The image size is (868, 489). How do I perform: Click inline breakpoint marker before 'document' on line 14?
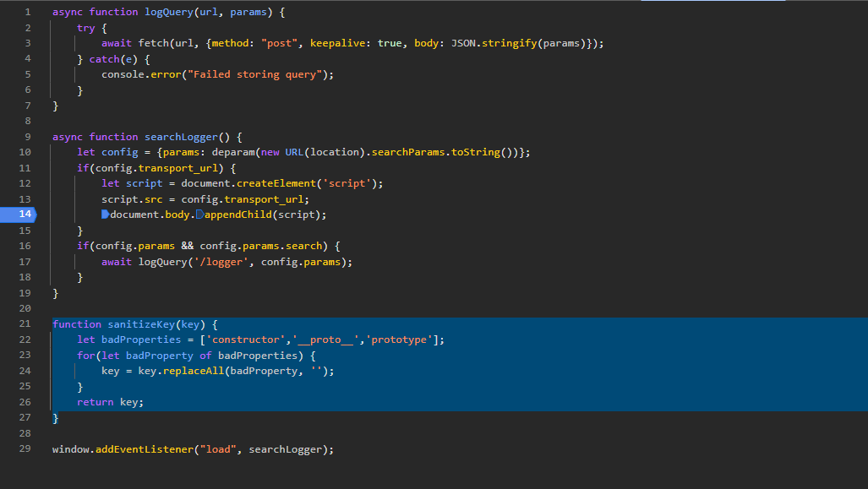[105, 215]
